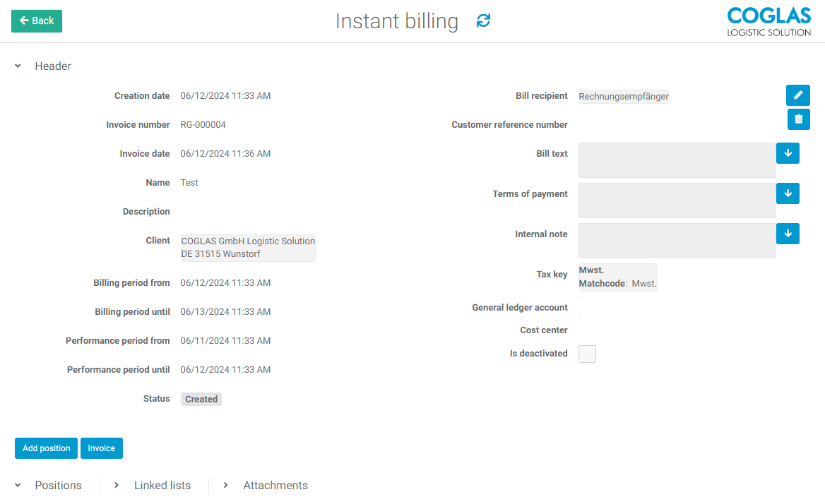The image size is (825, 504).
Task: Click the trash delete icon below edit
Action: pos(798,119)
